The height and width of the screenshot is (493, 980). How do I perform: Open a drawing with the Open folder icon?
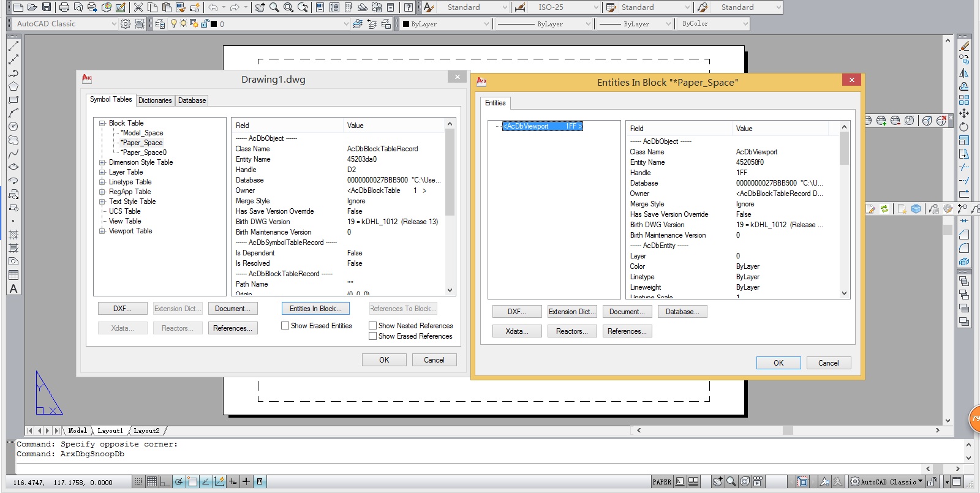click(x=32, y=7)
